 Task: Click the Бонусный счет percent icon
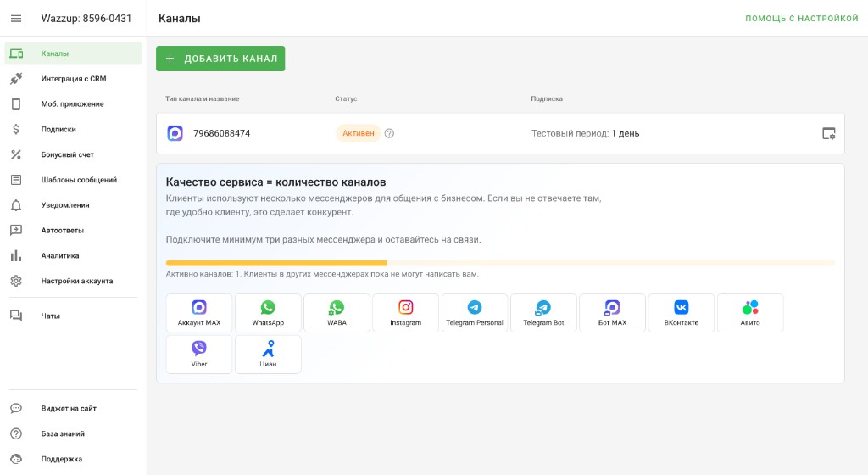[16, 154]
